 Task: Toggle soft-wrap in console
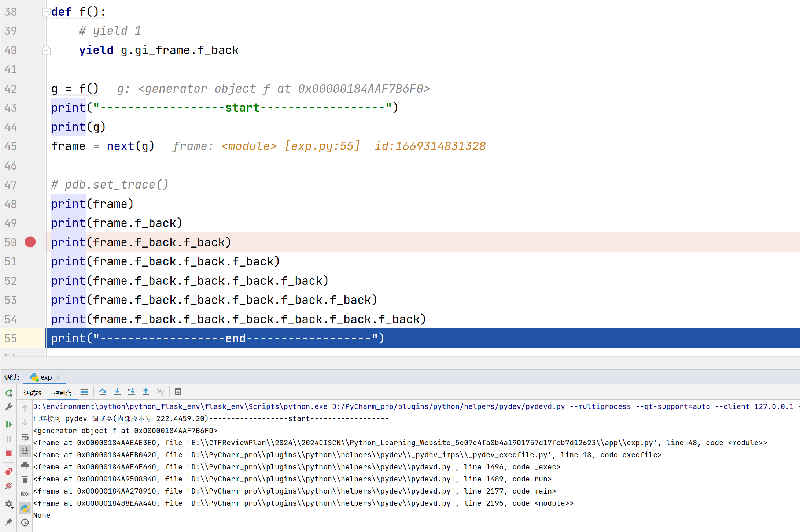(25, 437)
